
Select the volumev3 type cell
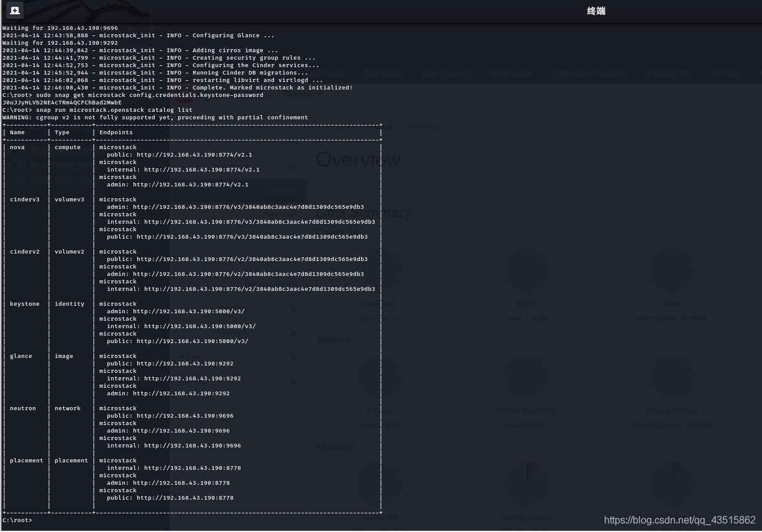tap(70, 199)
